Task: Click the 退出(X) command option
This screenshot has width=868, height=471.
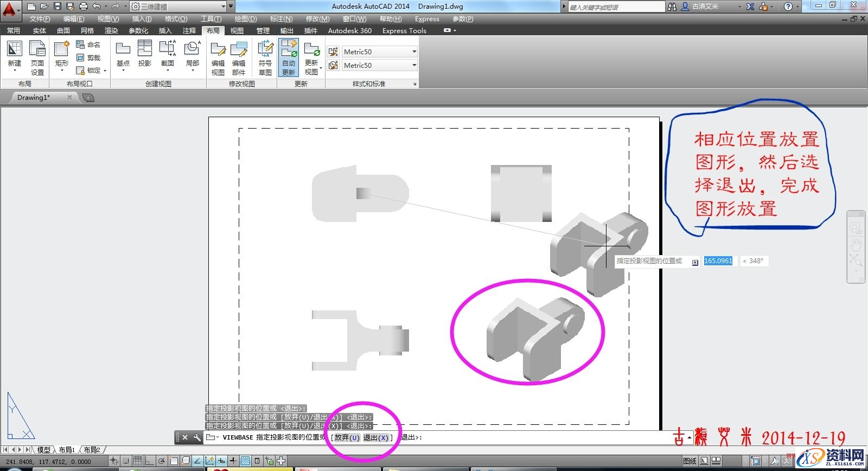Action: click(376, 437)
